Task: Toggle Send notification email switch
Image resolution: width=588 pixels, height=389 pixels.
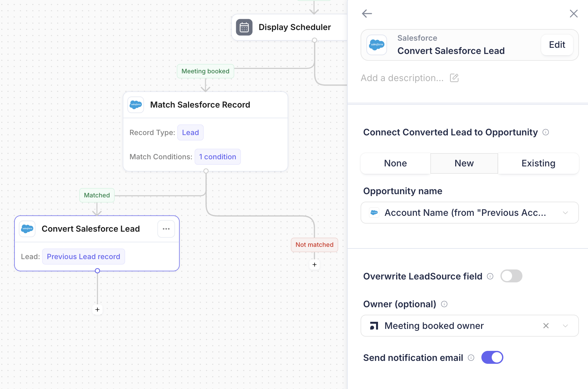Action: [492, 357]
